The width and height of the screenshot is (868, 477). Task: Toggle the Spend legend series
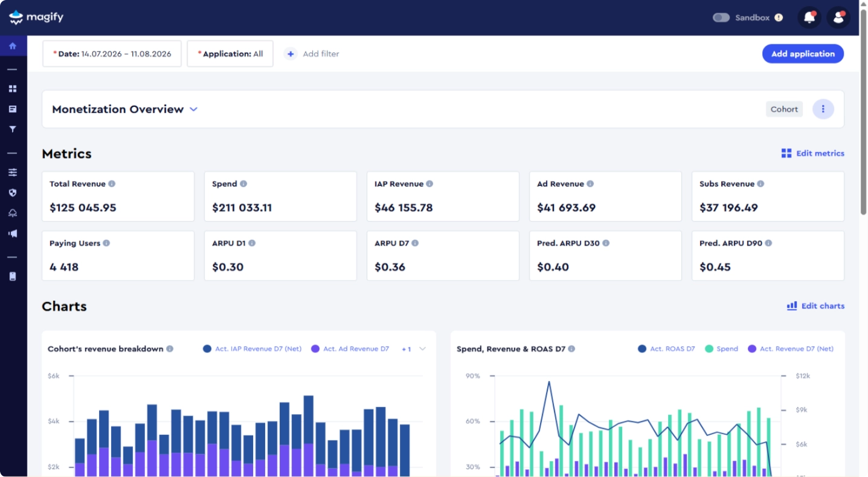(x=722, y=349)
